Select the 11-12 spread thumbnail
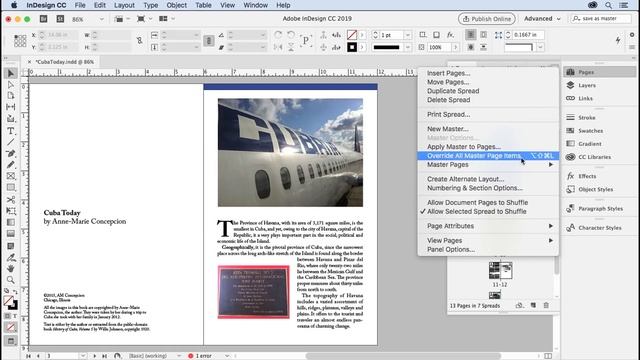 click(x=500, y=270)
